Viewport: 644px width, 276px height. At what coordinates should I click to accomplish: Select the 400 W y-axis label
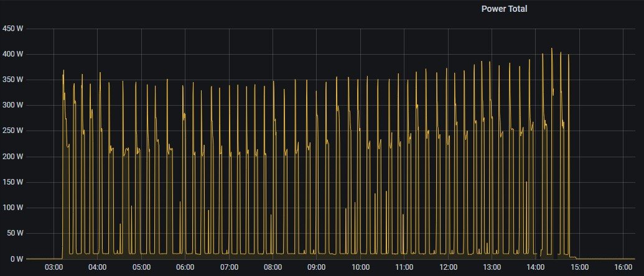tap(12, 54)
